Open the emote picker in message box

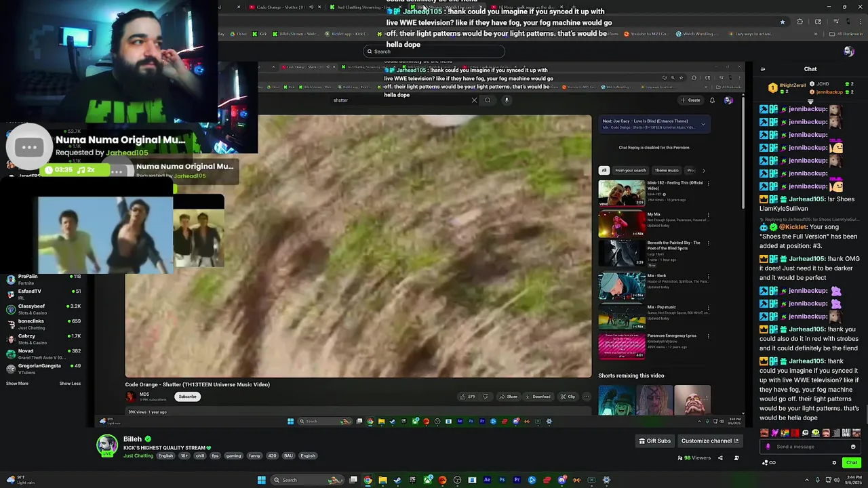[x=853, y=447]
